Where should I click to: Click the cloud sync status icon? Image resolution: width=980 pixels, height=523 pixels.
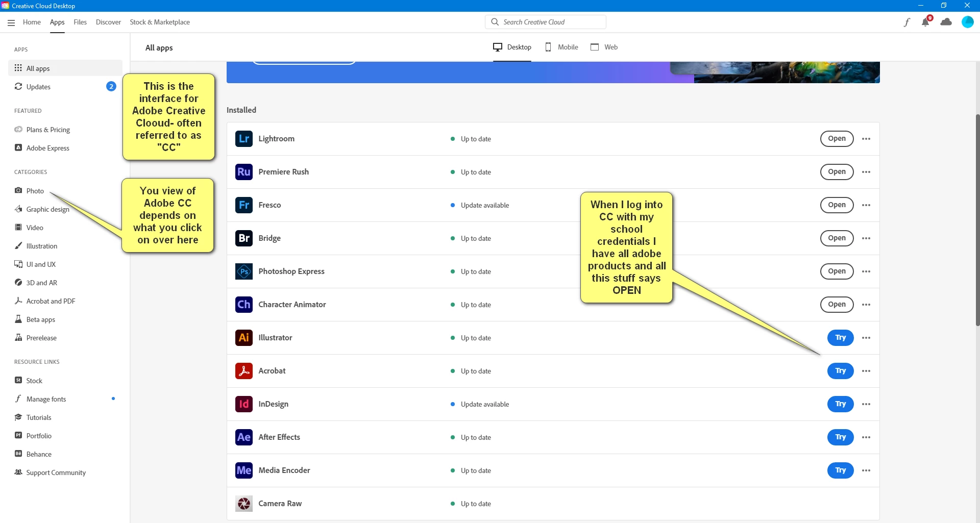click(x=946, y=22)
